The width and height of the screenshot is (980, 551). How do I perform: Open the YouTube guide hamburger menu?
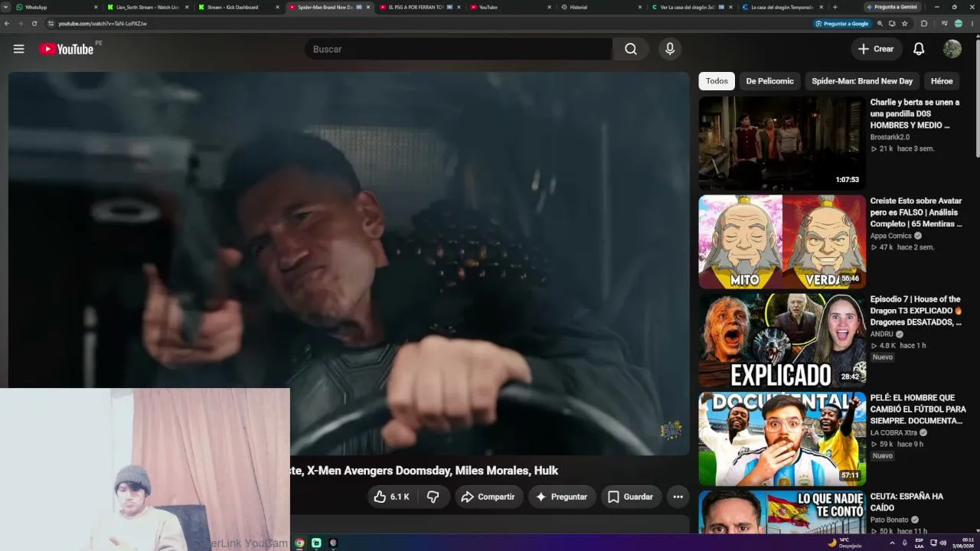point(19,49)
